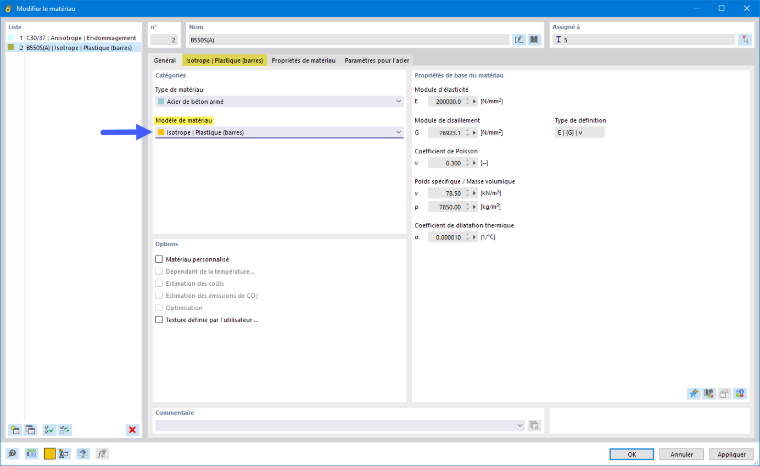Click the Assigné à field showing 5
Screen dimensions: 760x466
644,40
